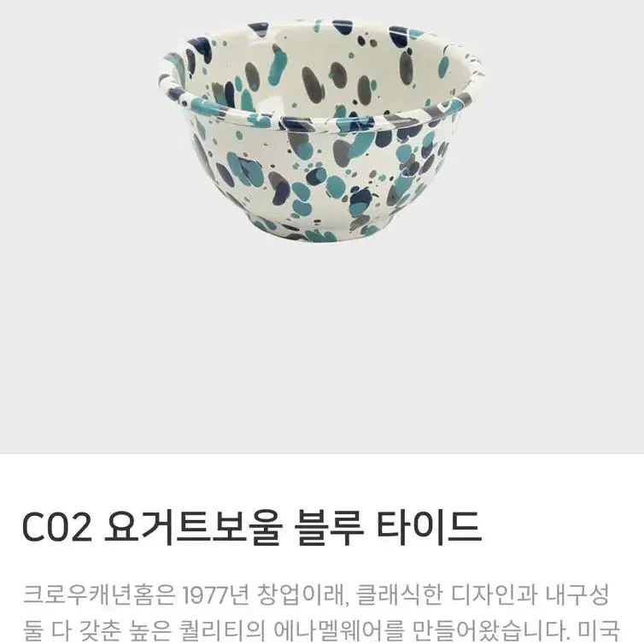Click the word 클래식한 in description
The image size is (644, 644).
400,594
